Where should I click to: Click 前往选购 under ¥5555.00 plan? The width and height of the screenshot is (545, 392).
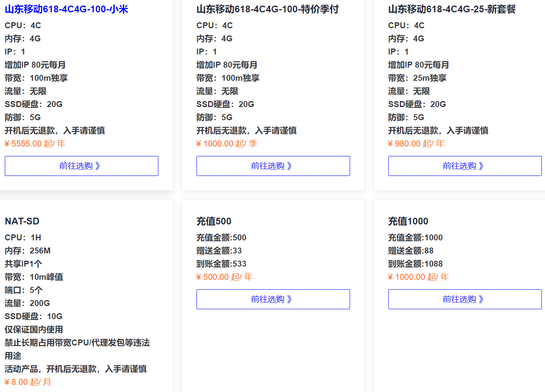click(x=82, y=166)
